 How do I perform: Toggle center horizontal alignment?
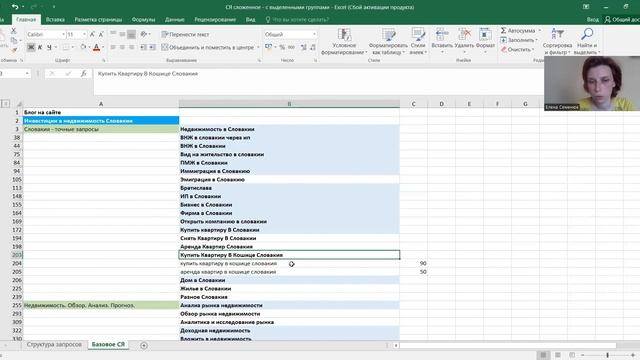click(x=122, y=47)
